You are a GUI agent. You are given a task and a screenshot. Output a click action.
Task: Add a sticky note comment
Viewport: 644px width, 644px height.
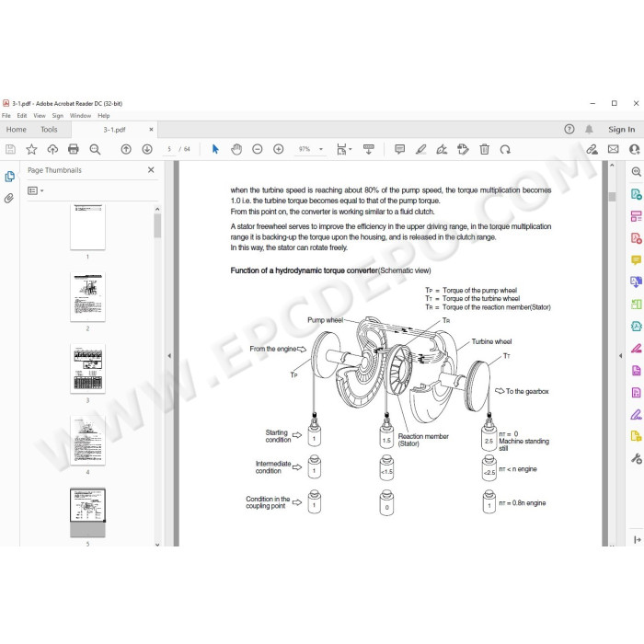tap(399, 149)
